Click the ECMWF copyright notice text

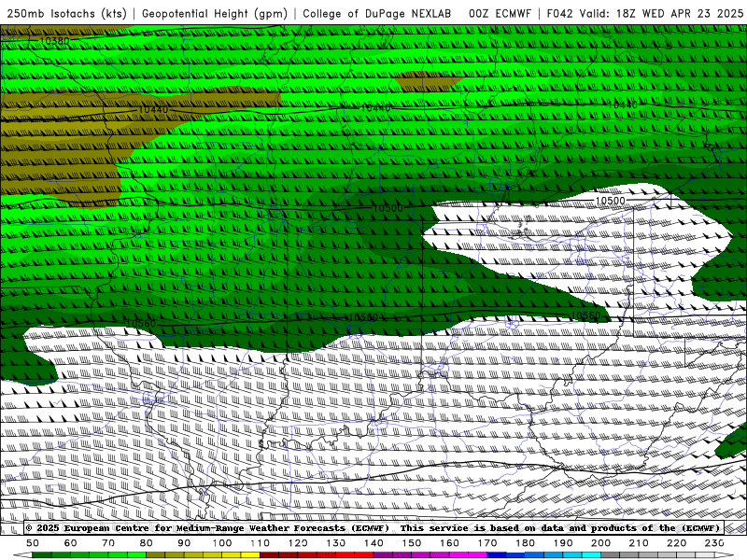click(x=207, y=528)
